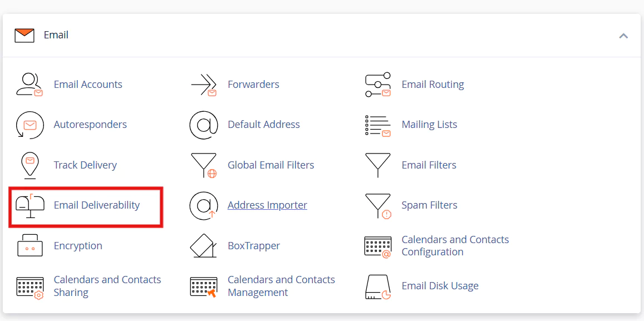This screenshot has height=321, width=644.
Task: Click the Track Delivery pin icon
Action: click(29, 165)
